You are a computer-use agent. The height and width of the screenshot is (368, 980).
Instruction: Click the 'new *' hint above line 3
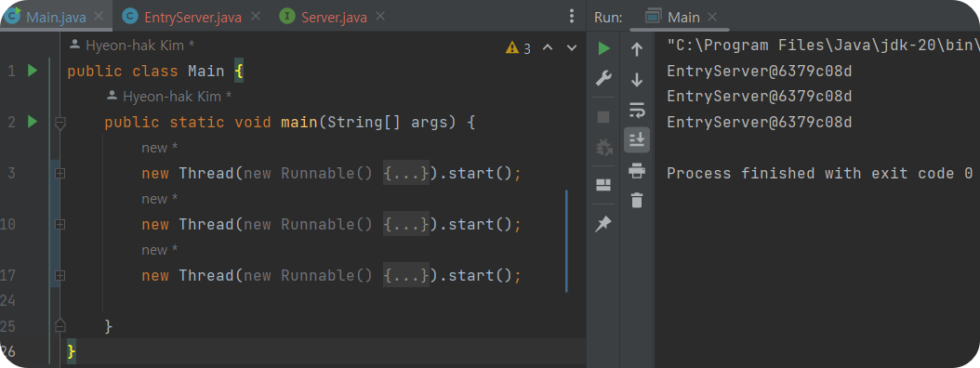(x=160, y=148)
